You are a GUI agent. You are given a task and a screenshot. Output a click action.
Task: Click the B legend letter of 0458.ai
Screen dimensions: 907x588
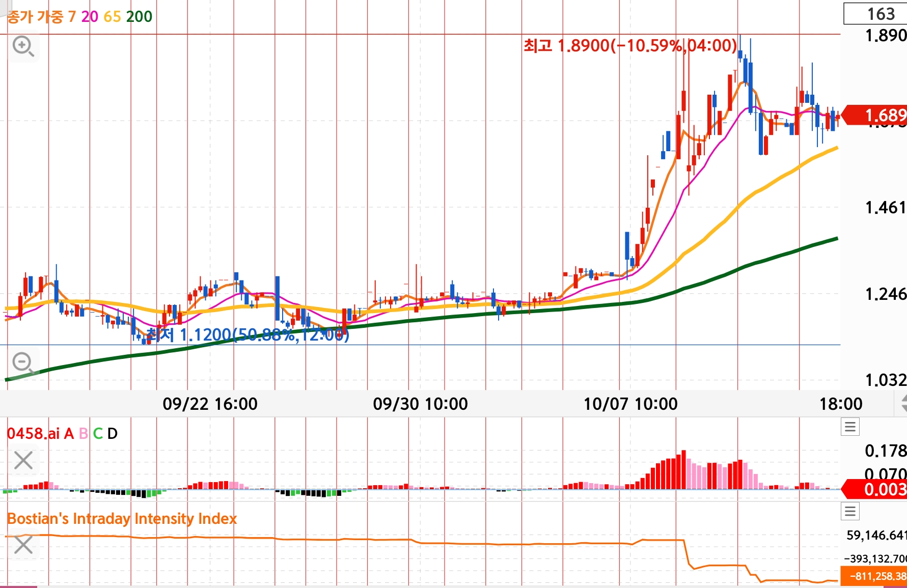[84, 434]
